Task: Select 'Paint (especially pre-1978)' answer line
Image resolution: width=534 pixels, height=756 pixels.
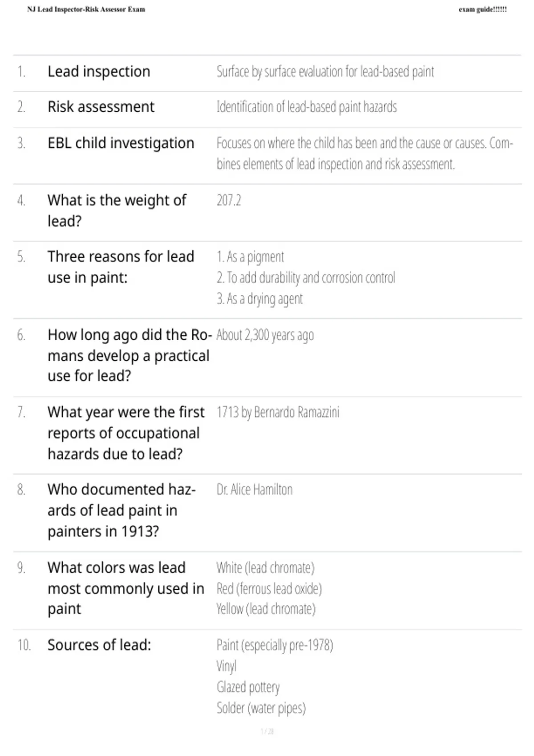Action: [x=275, y=645]
